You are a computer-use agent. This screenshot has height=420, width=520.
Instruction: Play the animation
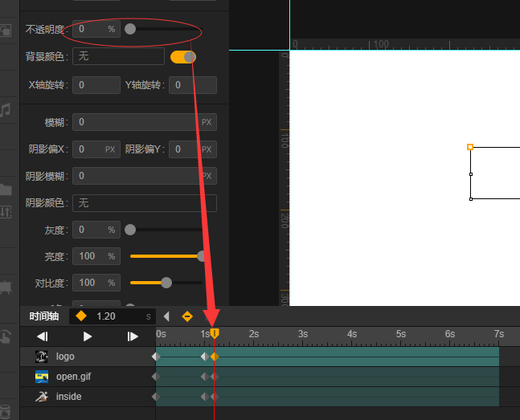[88, 336]
